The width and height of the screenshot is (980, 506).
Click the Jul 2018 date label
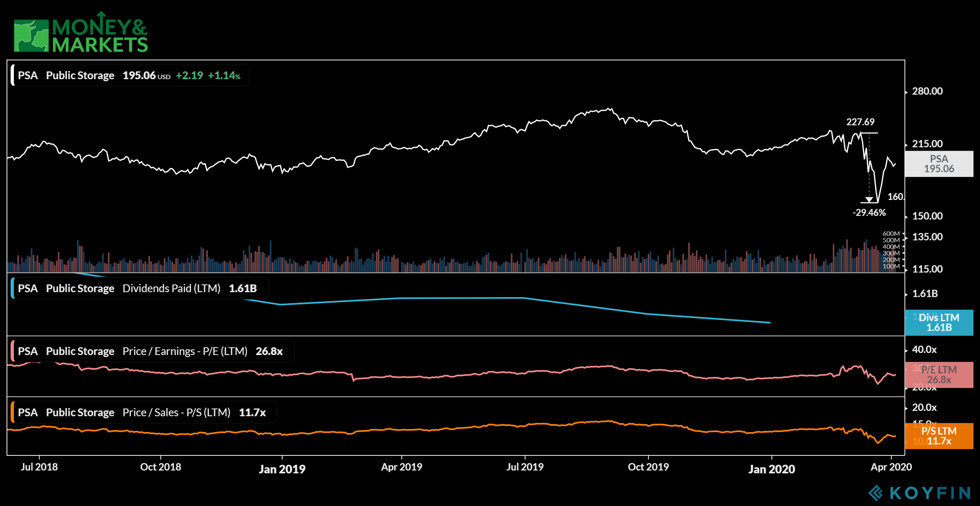[39, 467]
